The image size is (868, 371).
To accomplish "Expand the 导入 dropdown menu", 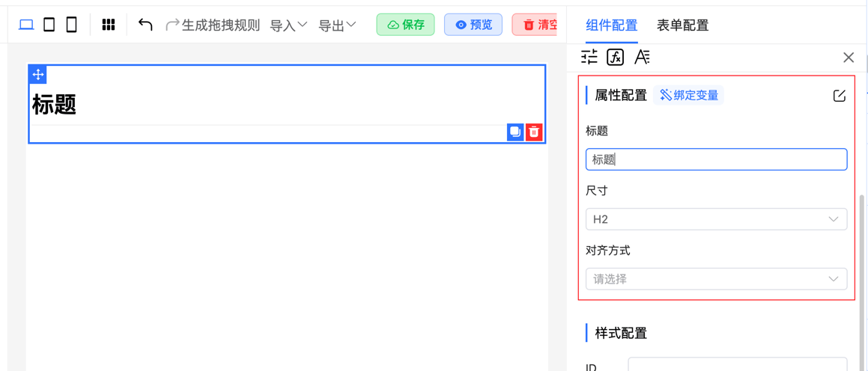I will coord(288,25).
